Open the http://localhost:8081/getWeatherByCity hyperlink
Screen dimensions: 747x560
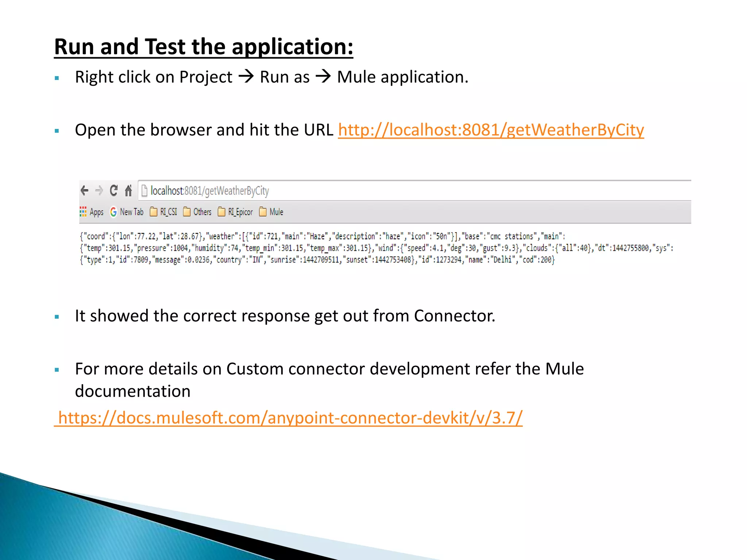[491, 130]
